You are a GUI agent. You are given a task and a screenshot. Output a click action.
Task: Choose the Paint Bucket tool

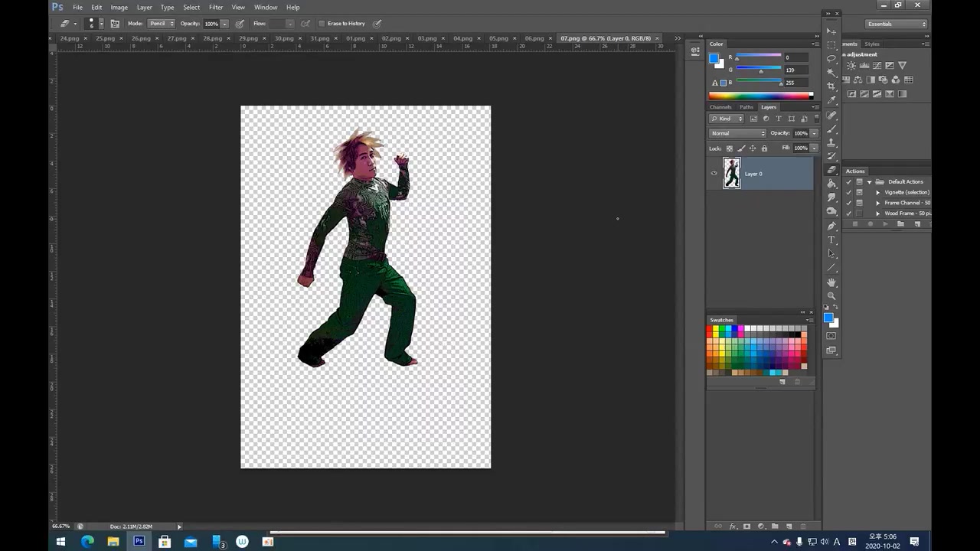coord(831,184)
